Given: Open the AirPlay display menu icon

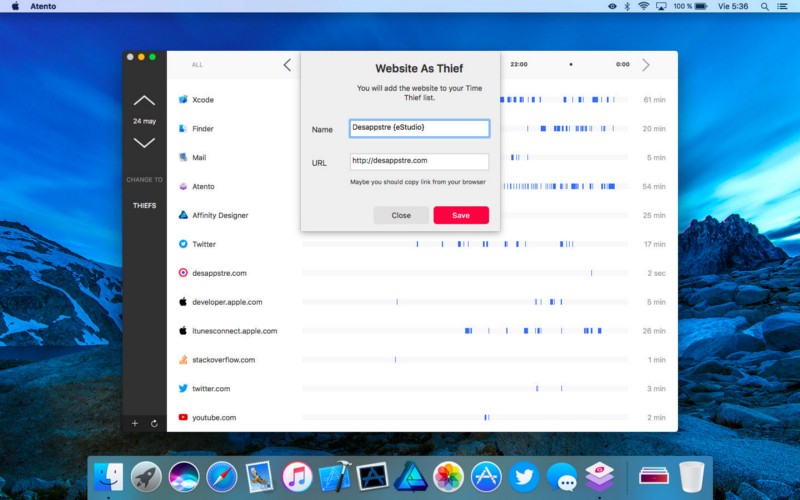Looking at the screenshot, I should [661, 6].
